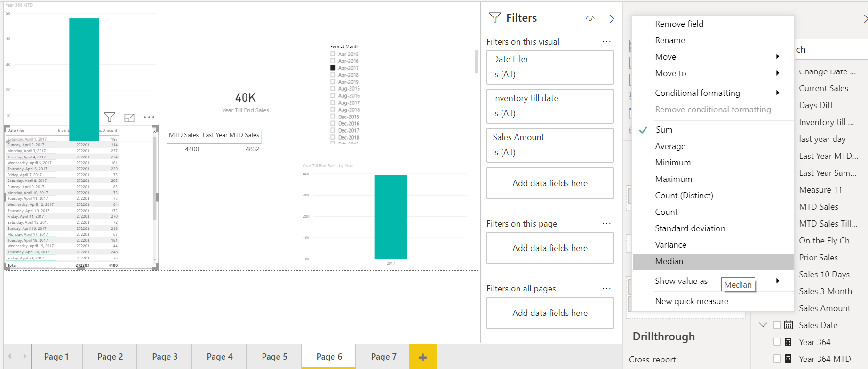Screen dimensions: 868x369
Task: Collapse the Filters pane with the chevron
Action: tap(612, 18)
